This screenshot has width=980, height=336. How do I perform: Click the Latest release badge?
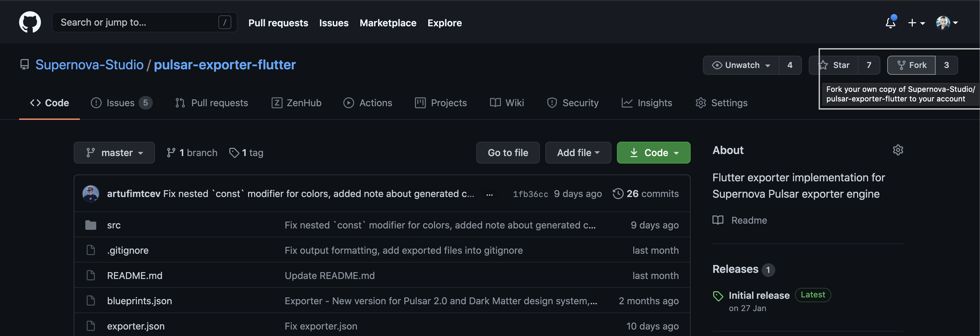click(812, 295)
